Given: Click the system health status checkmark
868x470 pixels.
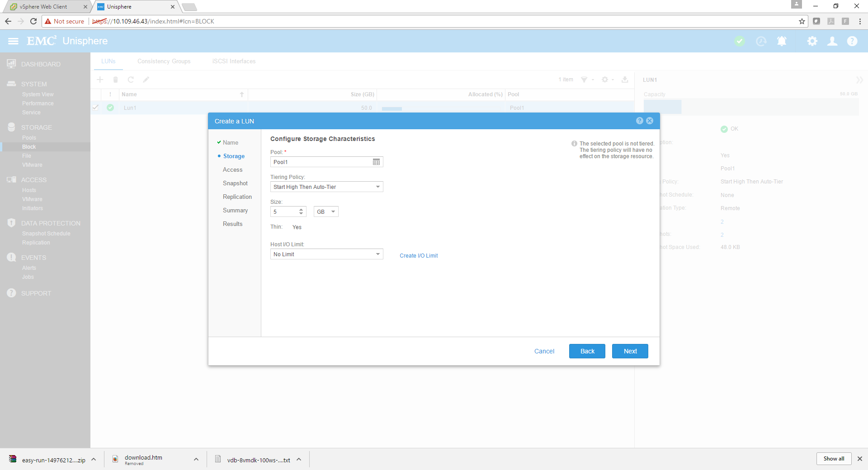Looking at the screenshot, I should [740, 41].
